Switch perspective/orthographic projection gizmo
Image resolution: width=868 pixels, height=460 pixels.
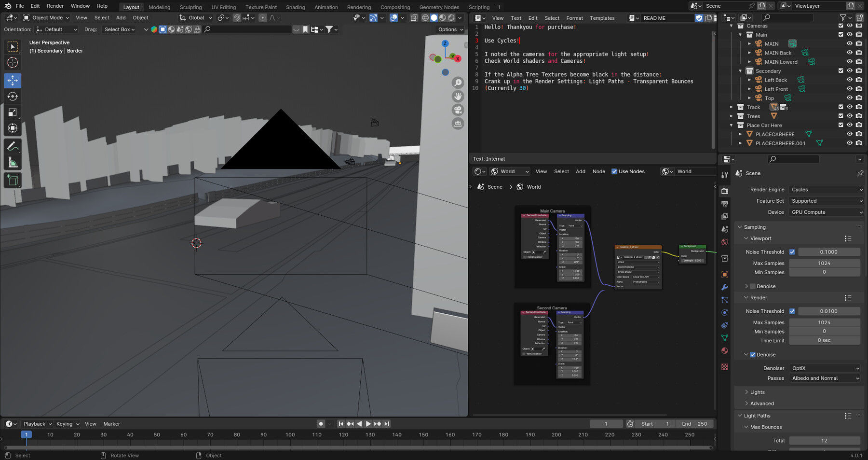(458, 124)
